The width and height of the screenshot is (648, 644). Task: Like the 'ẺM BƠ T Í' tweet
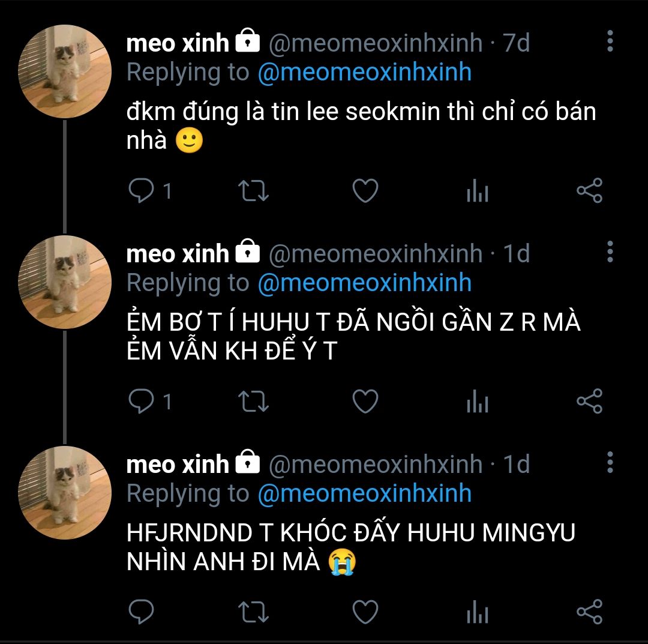[x=365, y=402]
